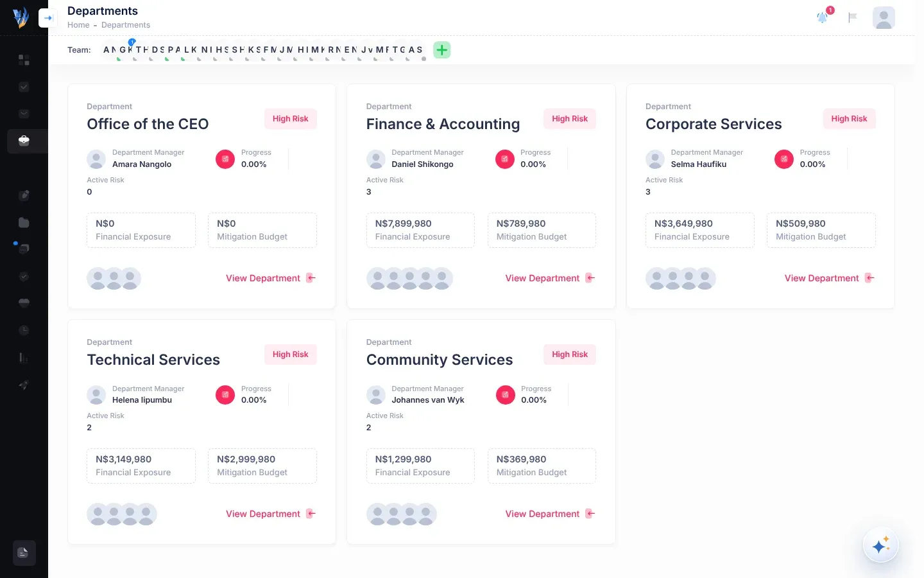924x578 pixels.
Task: Open the bar chart icon in sidebar
Action: pos(24,358)
